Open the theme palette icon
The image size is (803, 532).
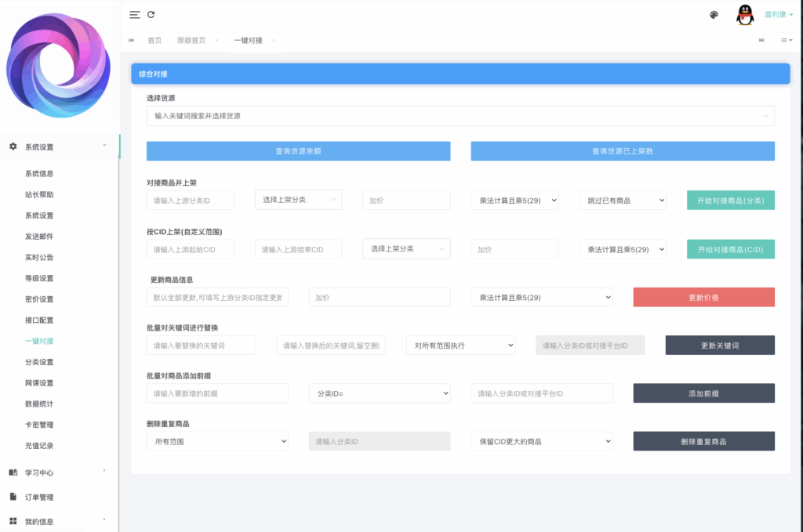[x=713, y=14]
